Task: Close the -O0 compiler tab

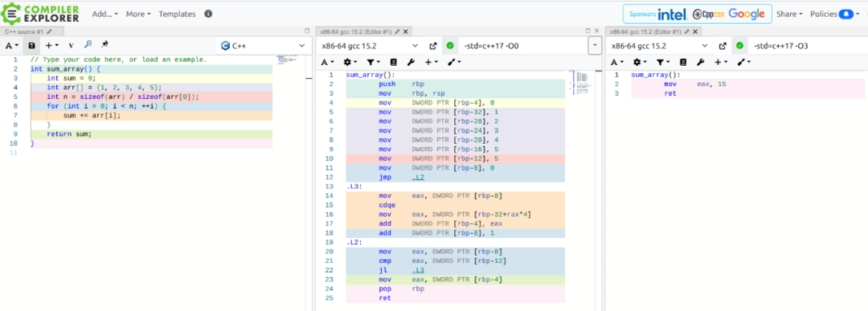Action: tap(405, 32)
